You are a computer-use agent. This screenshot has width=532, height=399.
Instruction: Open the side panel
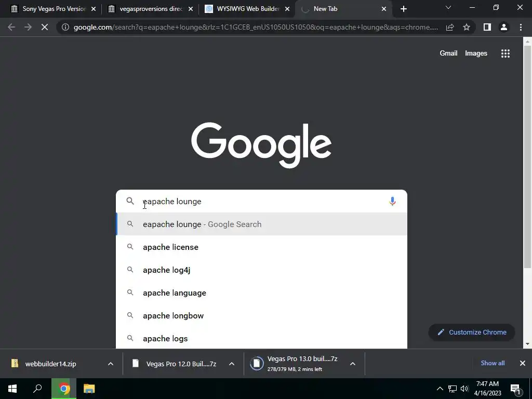[x=487, y=27]
